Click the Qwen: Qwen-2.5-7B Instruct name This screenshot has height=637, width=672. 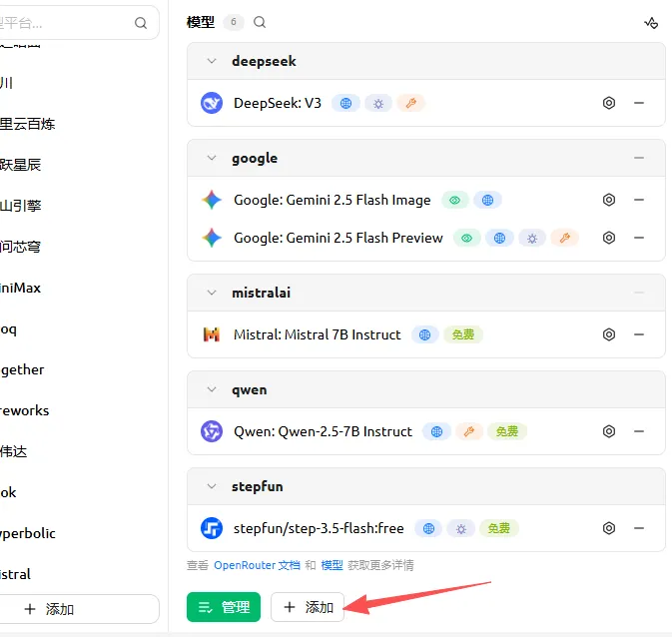[x=323, y=431]
